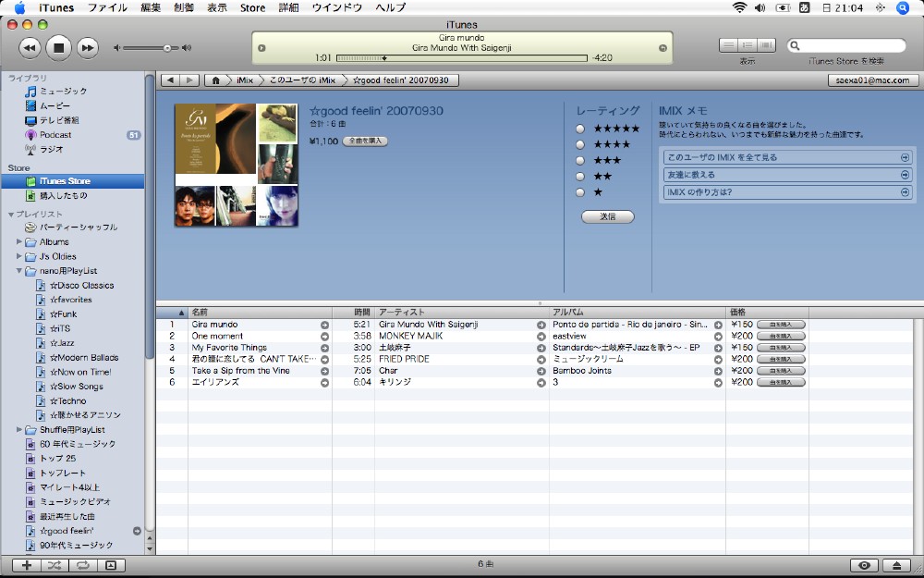Navigate forward in the Store
The width and height of the screenshot is (924, 578).
[x=189, y=80]
